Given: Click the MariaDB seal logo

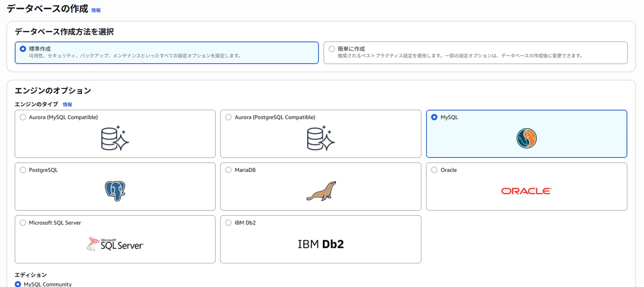Looking at the screenshot, I should tap(321, 191).
